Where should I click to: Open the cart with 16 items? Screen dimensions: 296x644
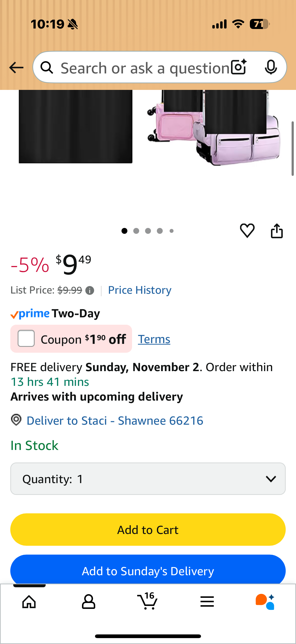pyautogui.click(x=148, y=601)
